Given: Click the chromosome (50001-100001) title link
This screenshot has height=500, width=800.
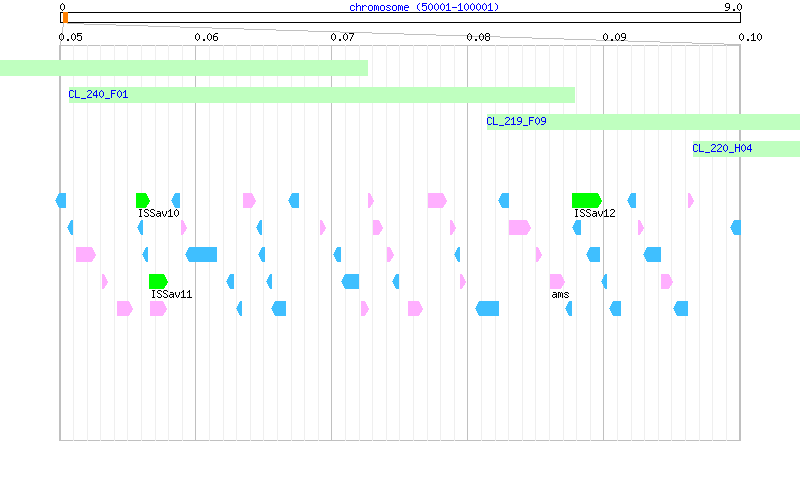Looking at the screenshot, I should (424, 7).
